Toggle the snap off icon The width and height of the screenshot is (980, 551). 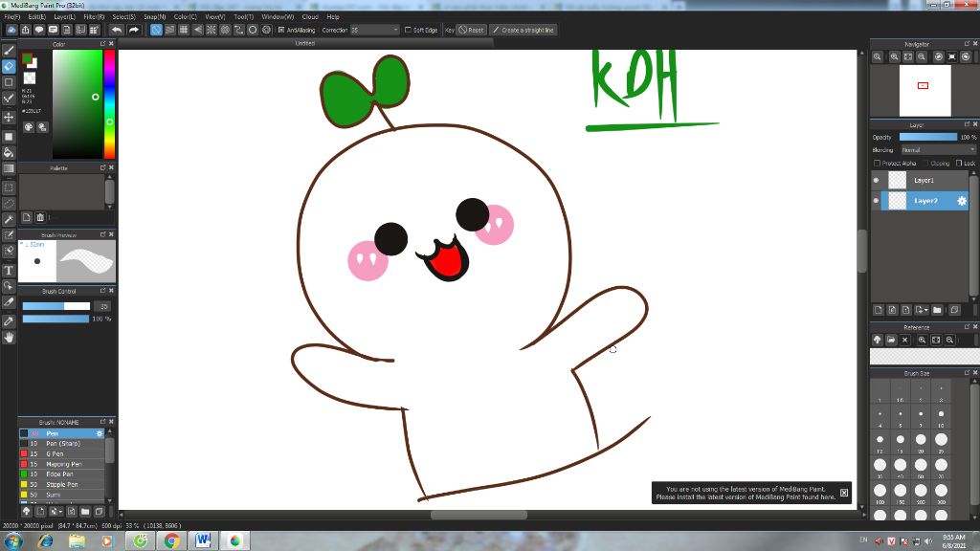[x=156, y=30]
